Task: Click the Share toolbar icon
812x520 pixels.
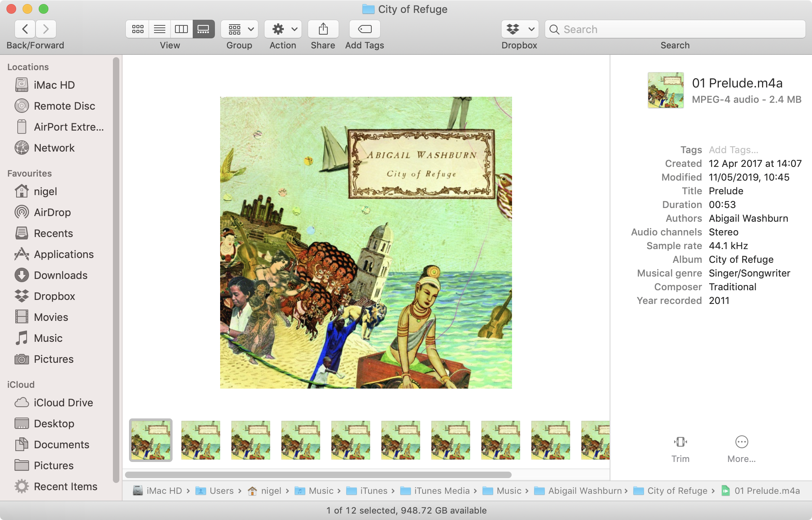Action: click(x=323, y=29)
